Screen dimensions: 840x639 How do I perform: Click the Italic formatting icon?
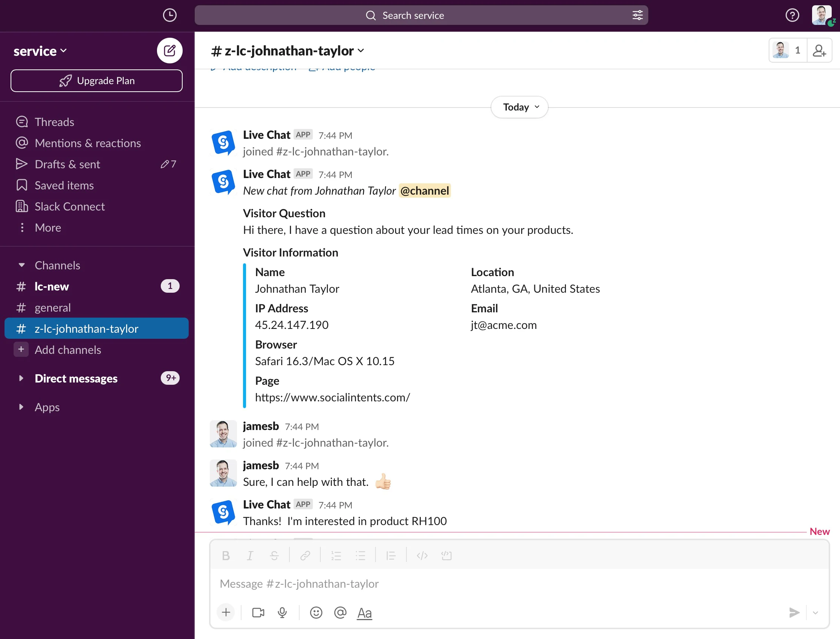pos(249,555)
